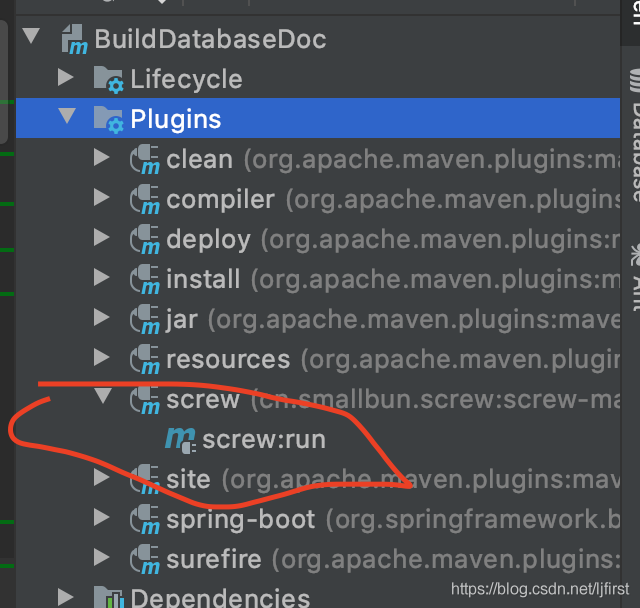This screenshot has width=640, height=608.
Task: Click the spring-boot plugin icon
Action: (x=145, y=520)
